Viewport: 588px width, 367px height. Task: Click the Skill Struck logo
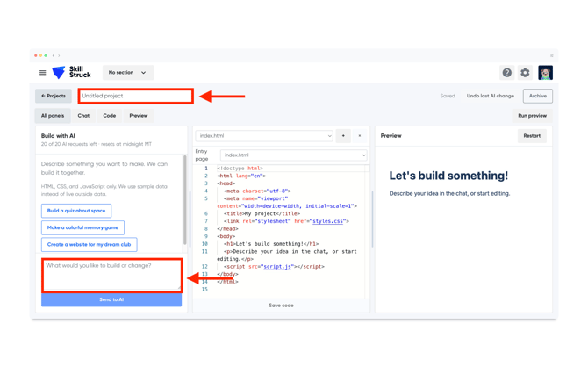(x=71, y=72)
